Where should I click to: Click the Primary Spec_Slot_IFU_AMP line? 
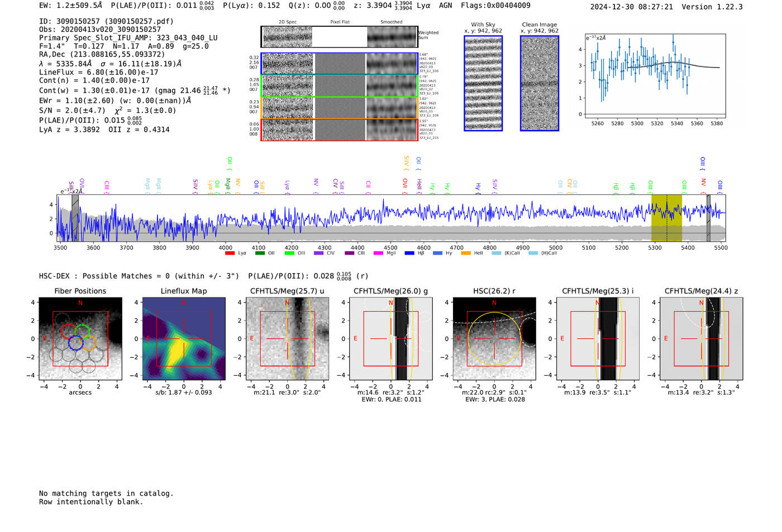(x=128, y=38)
